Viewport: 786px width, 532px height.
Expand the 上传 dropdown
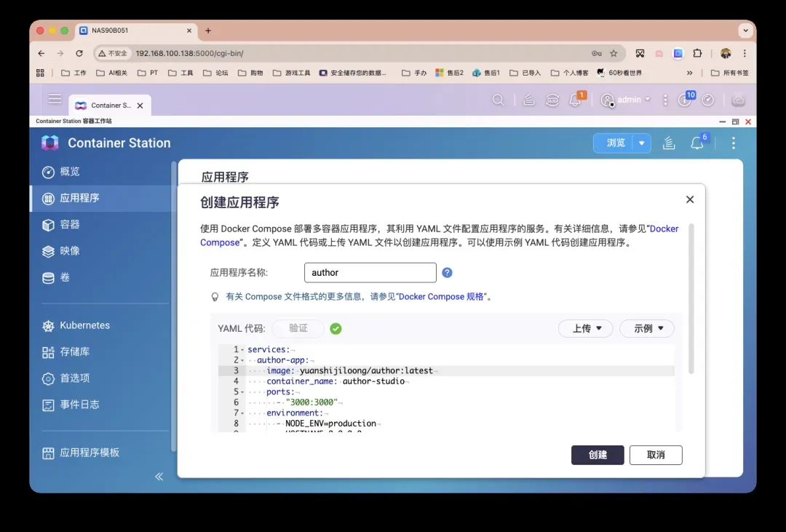pos(585,328)
